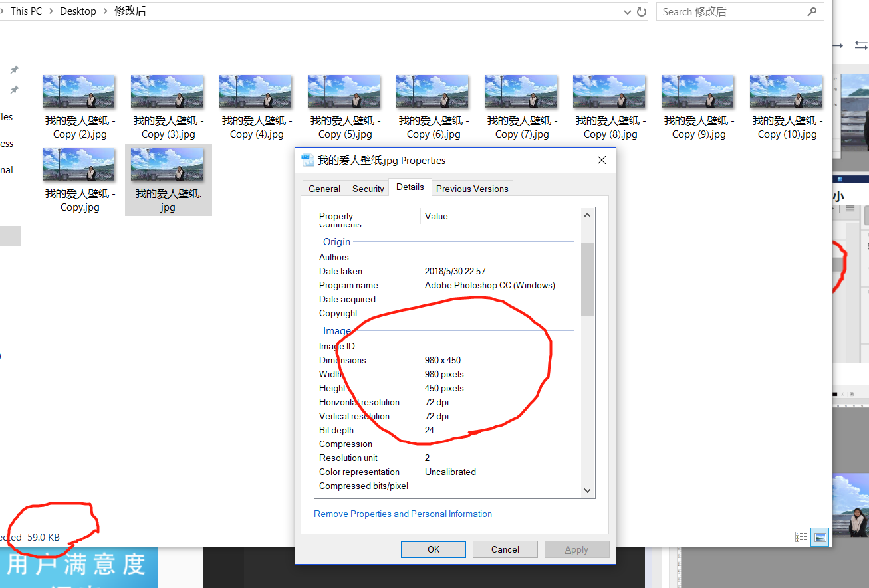The height and width of the screenshot is (588, 869).
Task: Click the search magnifier icon
Action: (812, 11)
